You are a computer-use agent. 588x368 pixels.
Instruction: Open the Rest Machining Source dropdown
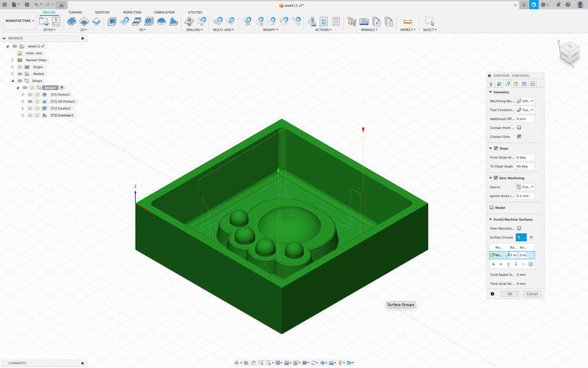point(525,187)
